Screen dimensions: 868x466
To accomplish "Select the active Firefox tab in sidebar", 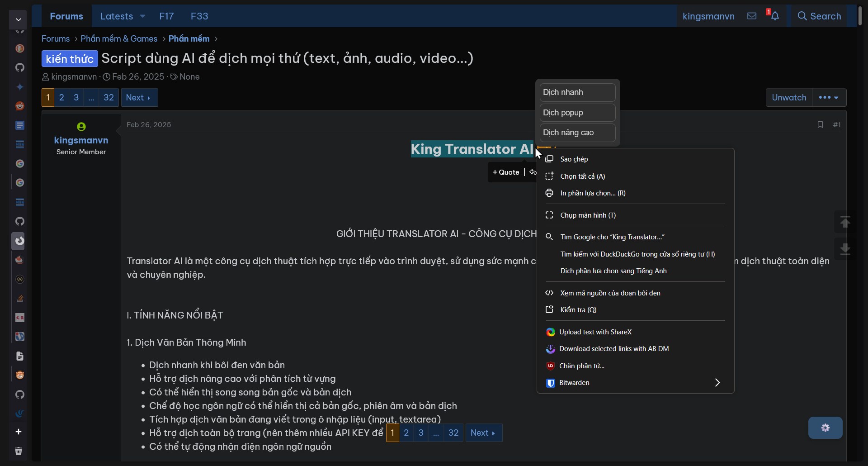I will [x=19, y=241].
